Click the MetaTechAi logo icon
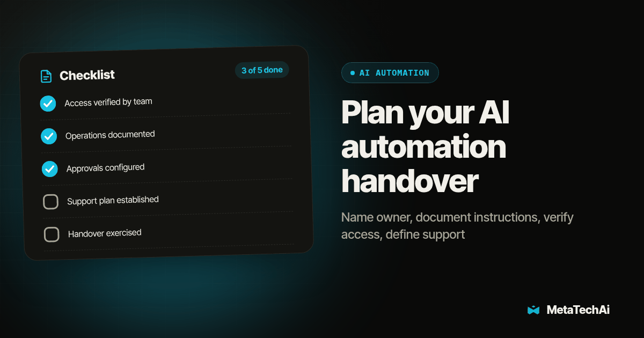The width and height of the screenshot is (644, 338). coord(533,310)
